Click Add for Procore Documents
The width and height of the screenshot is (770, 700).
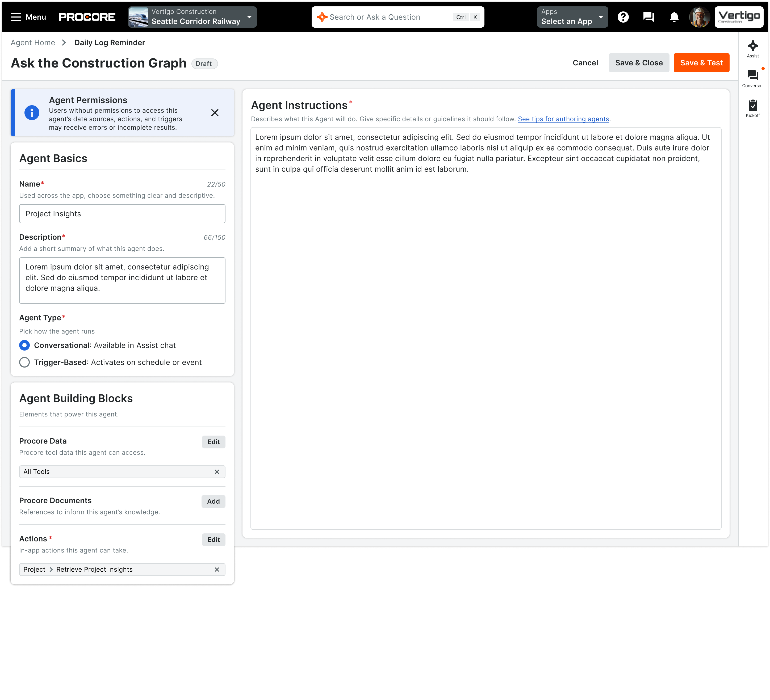[x=213, y=501]
